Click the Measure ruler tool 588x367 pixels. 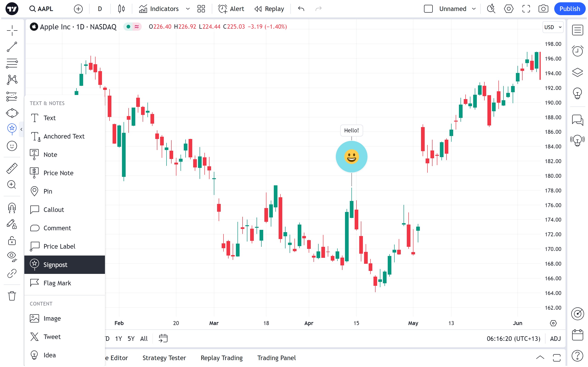pyautogui.click(x=12, y=168)
